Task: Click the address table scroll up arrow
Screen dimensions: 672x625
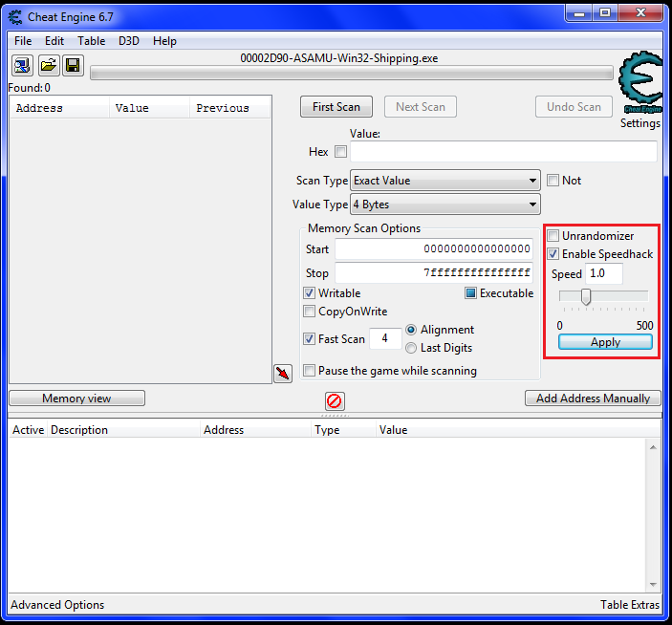Action: click(653, 447)
